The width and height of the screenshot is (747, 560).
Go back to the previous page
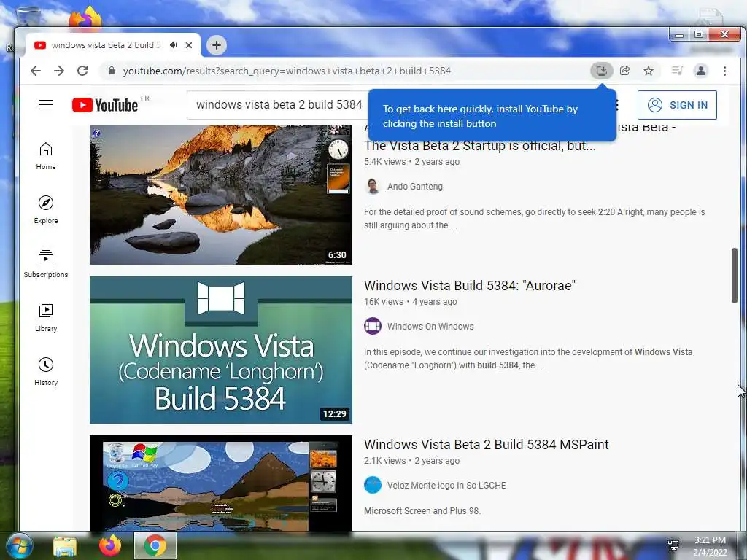click(36, 71)
